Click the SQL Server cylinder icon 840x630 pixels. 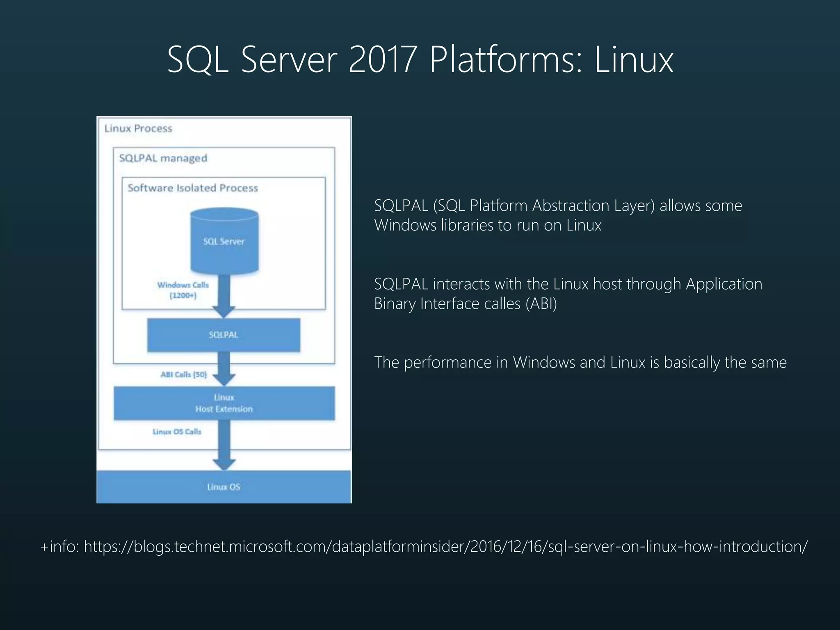224,241
